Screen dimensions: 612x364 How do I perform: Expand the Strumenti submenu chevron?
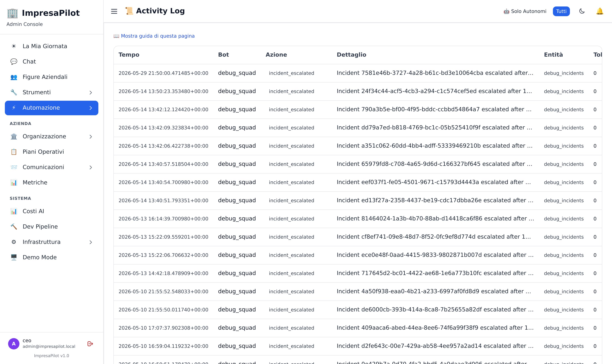click(x=91, y=92)
